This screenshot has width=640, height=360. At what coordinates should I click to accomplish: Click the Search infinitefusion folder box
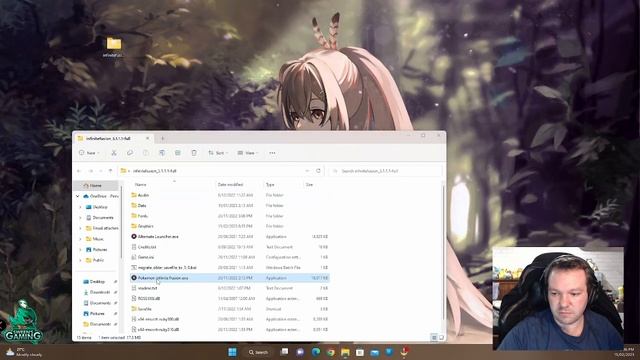pos(386,171)
